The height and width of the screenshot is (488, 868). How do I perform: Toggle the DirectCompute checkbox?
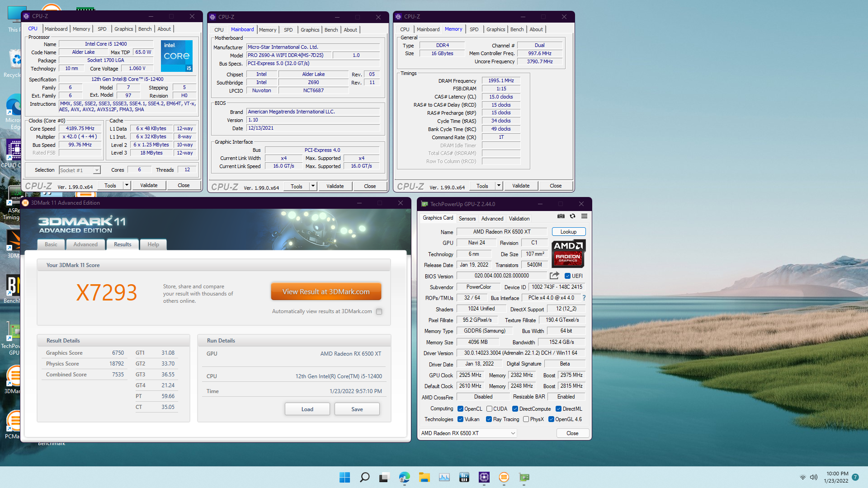click(515, 409)
